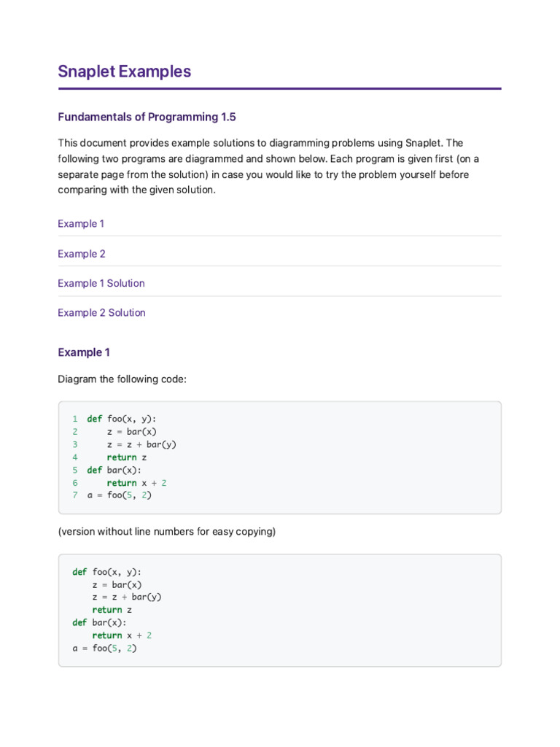Select the Fundamentals of Programming 1.5 heading
The image size is (560, 747).
[x=147, y=117]
